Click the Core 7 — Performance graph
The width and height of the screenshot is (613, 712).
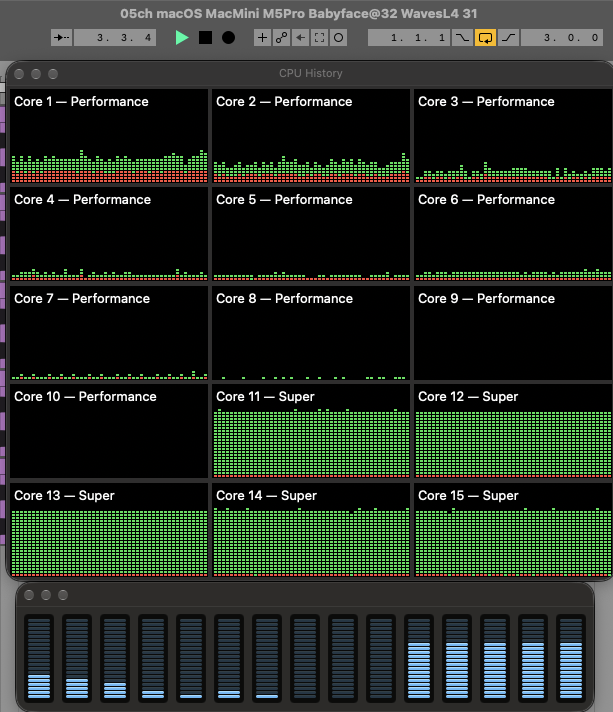coord(109,333)
